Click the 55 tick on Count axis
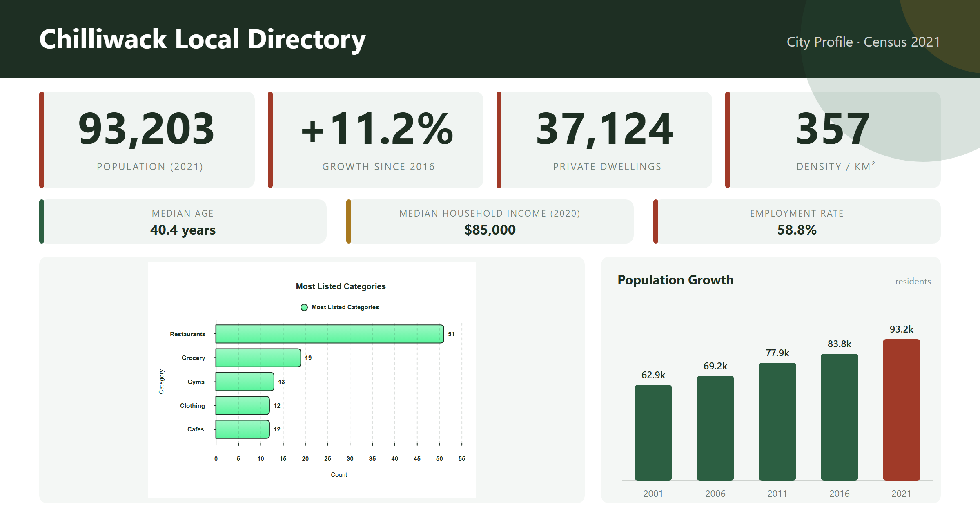The image size is (980, 523). (x=462, y=459)
